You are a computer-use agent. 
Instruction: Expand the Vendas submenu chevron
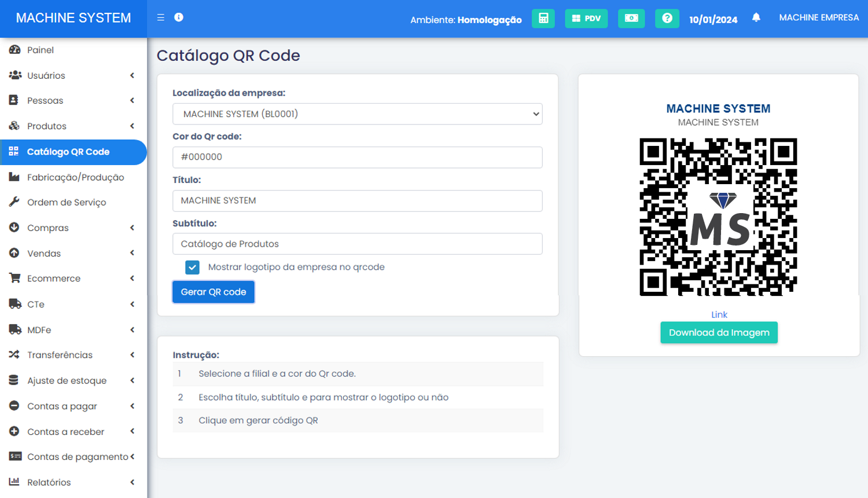pos(133,253)
